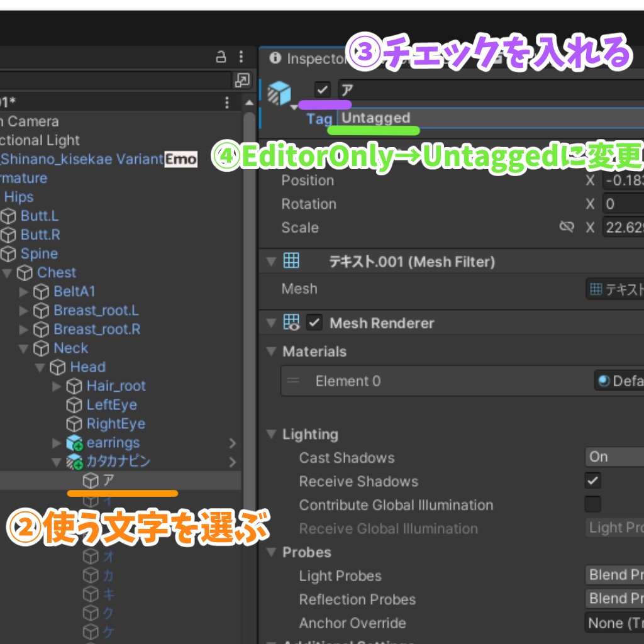Toggle the Hierarchy panel lock icon
Viewport: 644px width, 644px height.
click(221, 56)
